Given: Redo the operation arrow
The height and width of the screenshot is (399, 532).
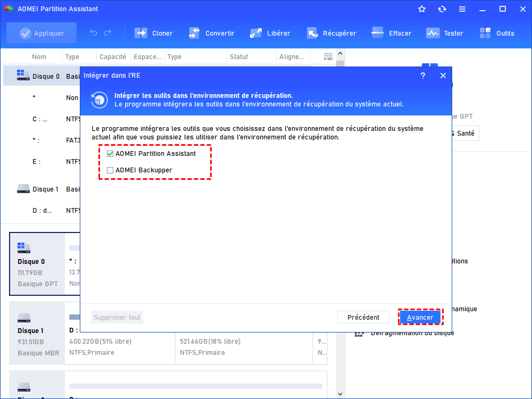Looking at the screenshot, I should (107, 33).
